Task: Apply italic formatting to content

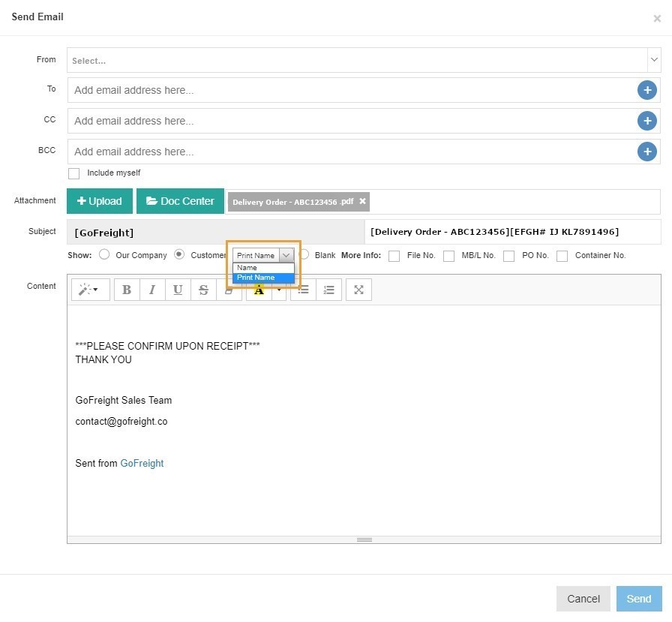Action: coord(152,290)
